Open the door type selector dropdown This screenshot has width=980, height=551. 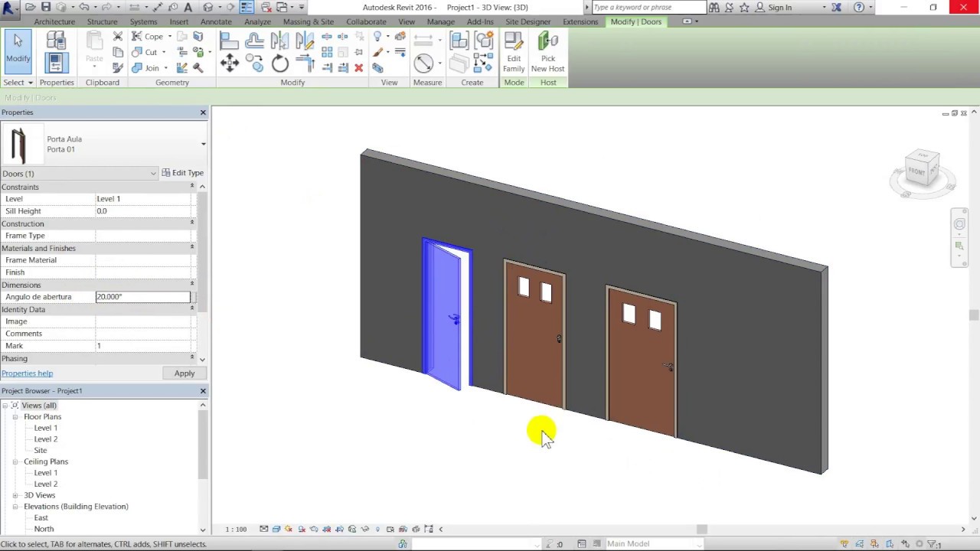click(203, 144)
